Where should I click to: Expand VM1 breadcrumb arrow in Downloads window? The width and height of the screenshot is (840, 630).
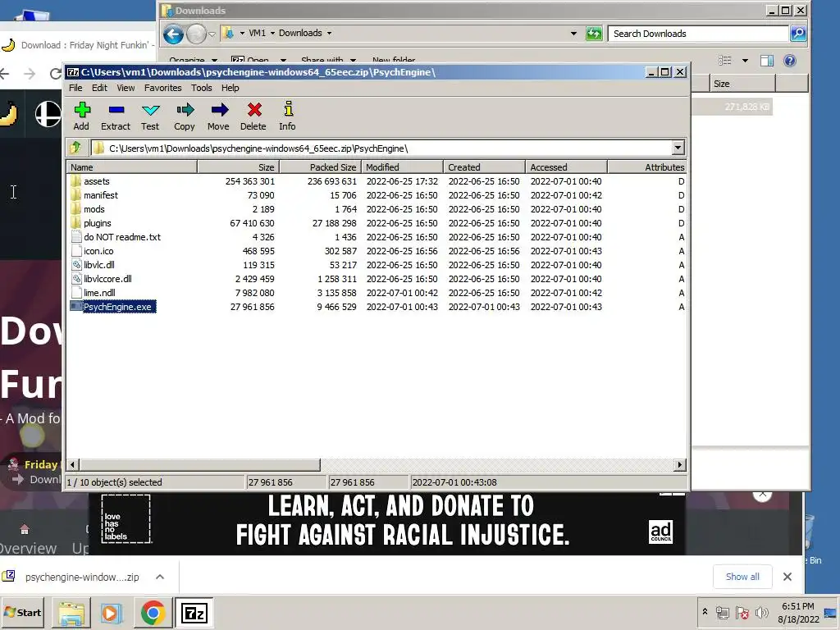coord(272,33)
